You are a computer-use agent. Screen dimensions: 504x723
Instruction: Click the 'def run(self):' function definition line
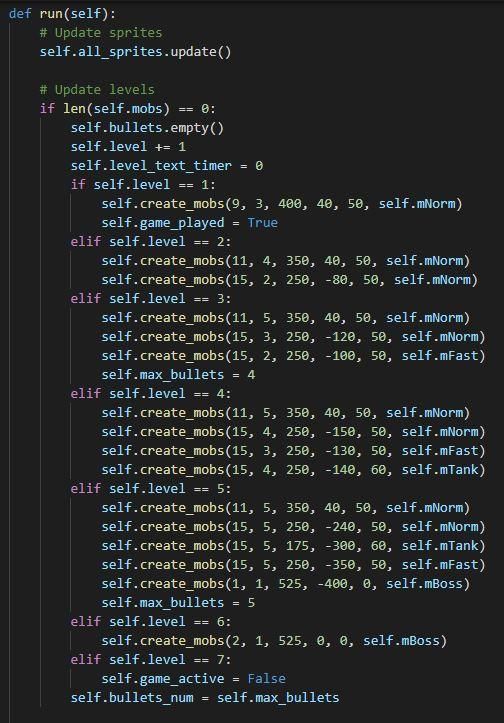point(62,13)
